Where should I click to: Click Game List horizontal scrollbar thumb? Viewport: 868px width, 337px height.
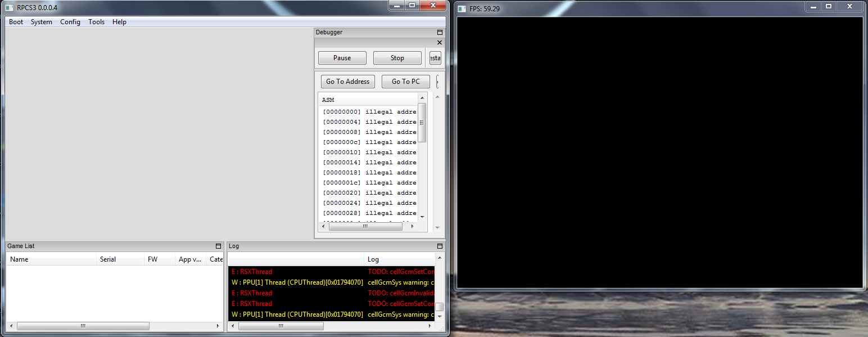click(83, 326)
